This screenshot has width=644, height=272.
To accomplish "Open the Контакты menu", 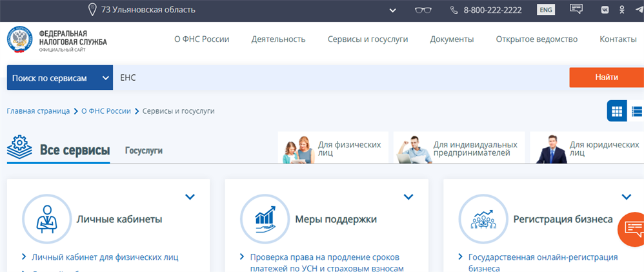I will click(x=618, y=39).
